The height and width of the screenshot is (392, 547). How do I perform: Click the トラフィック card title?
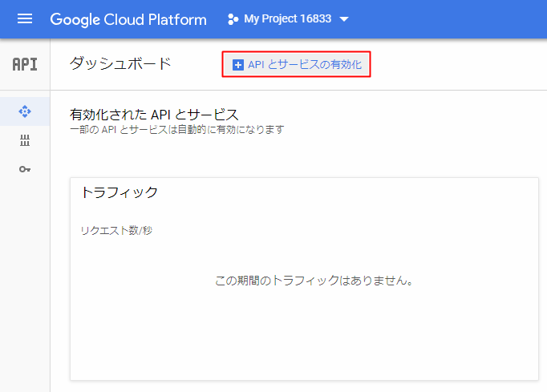[x=120, y=192]
